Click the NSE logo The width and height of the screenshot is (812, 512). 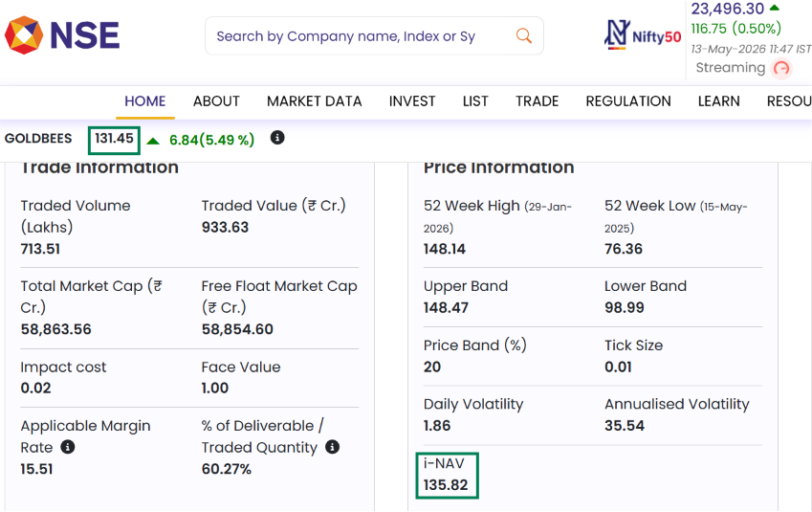tap(62, 35)
